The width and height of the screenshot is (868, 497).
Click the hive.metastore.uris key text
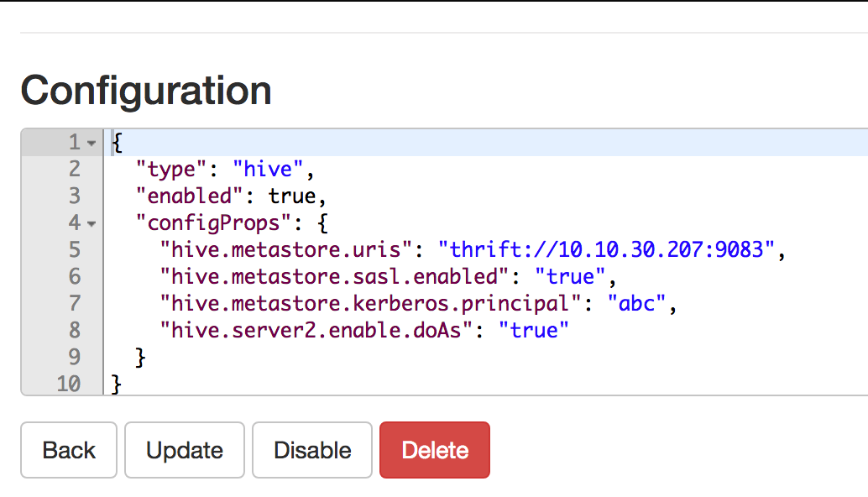[286, 249]
